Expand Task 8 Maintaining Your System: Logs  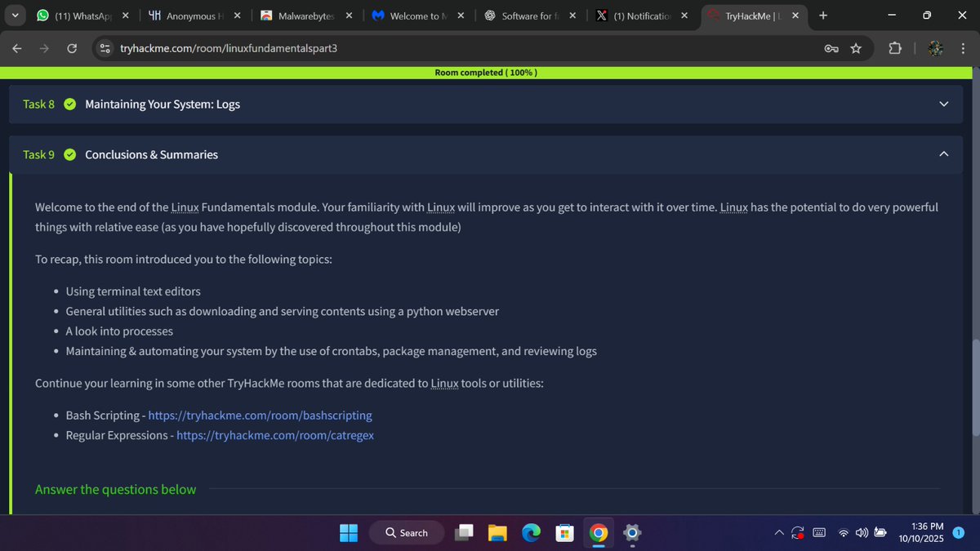[944, 104]
